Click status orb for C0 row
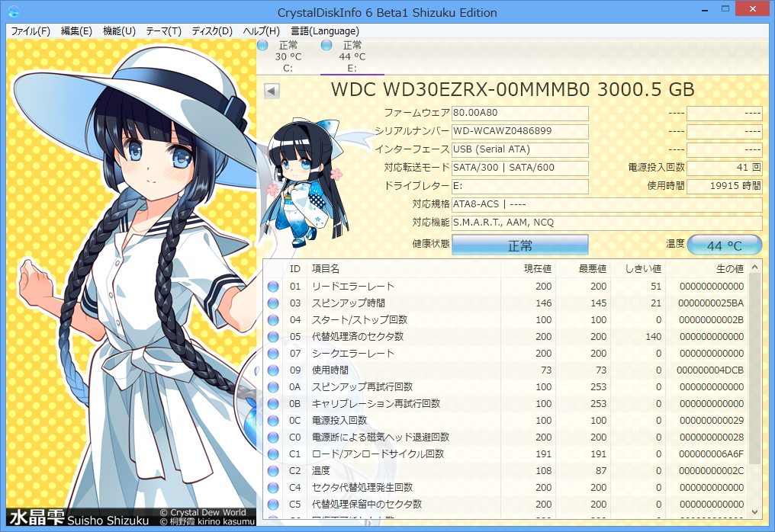Viewport: 775px width, 532px height. point(273,437)
